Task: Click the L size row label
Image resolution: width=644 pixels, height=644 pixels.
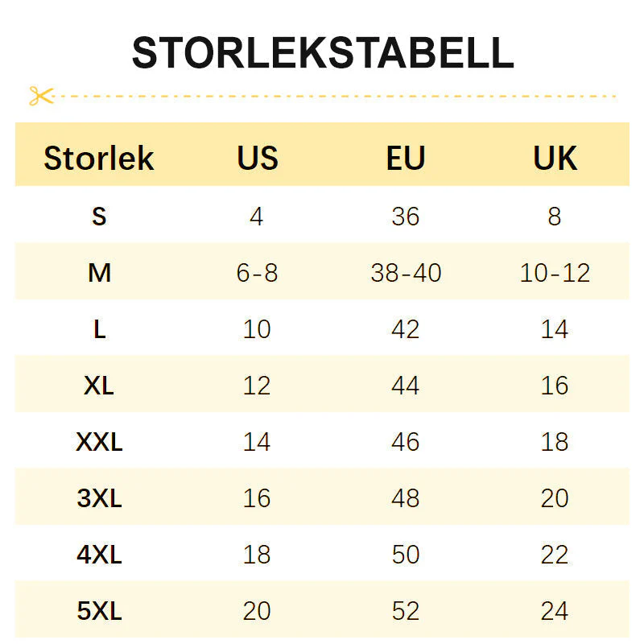Action: coord(99,329)
